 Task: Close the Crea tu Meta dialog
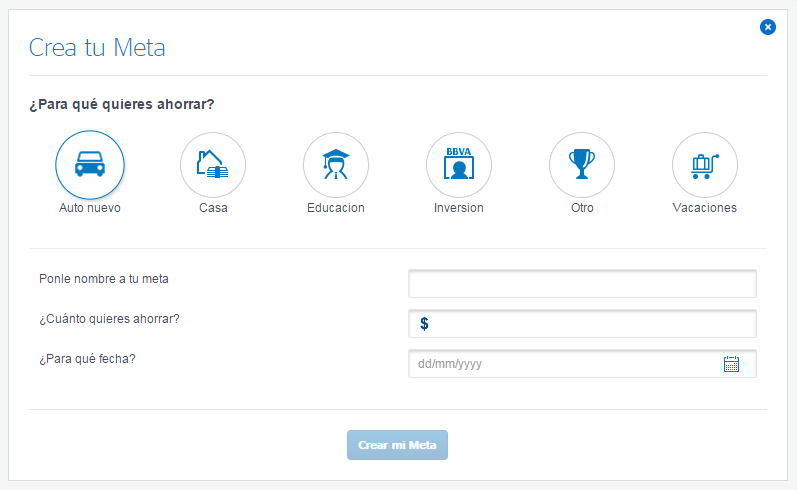(768, 27)
